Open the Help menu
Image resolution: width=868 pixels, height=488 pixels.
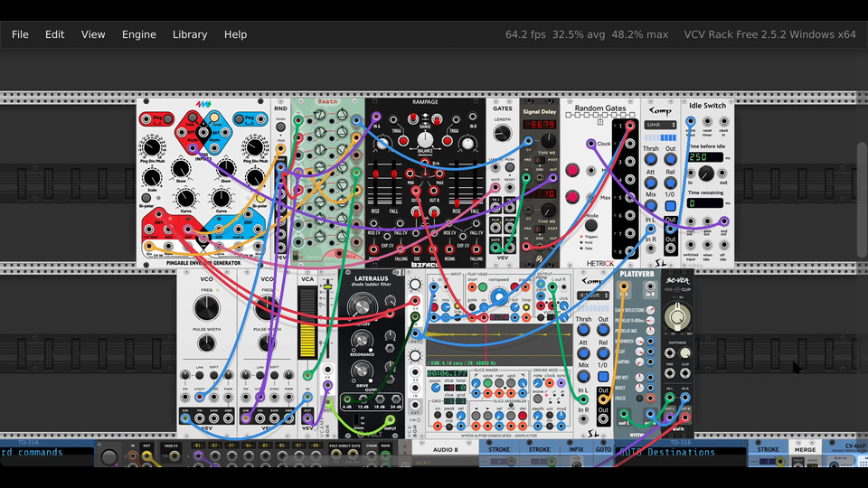pos(235,34)
